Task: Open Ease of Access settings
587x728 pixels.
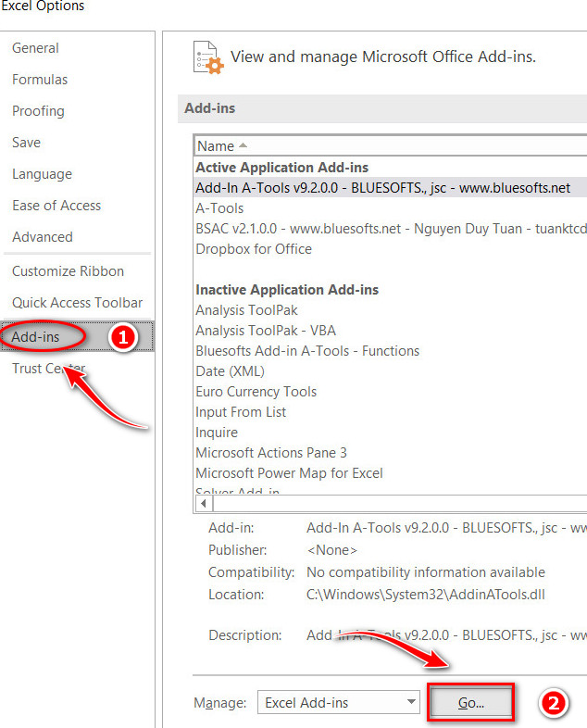Action: [x=56, y=206]
